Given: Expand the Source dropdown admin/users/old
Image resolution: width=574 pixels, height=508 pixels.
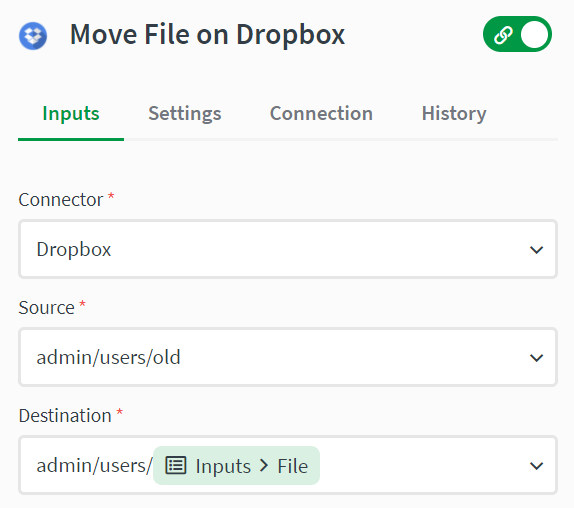Looking at the screenshot, I should pos(288,357).
